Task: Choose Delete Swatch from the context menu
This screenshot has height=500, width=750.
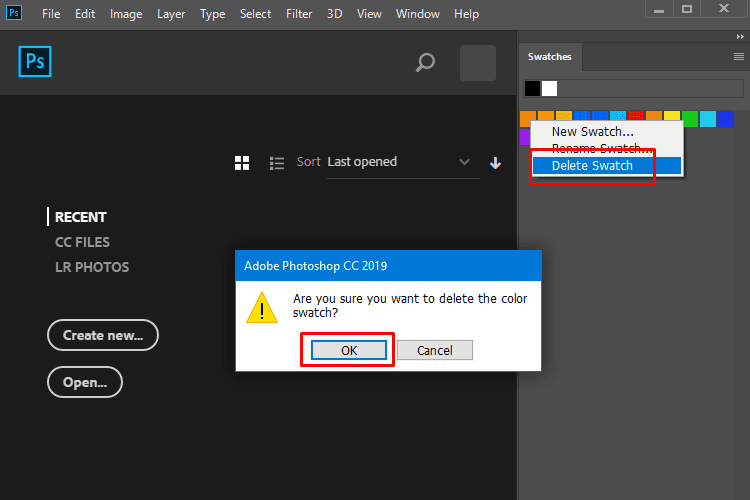Action: pyautogui.click(x=607, y=166)
